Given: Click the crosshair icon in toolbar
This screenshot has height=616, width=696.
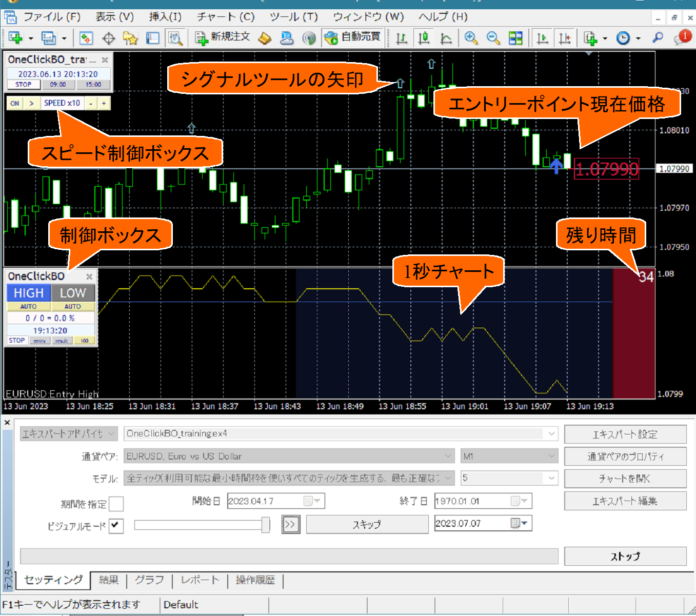Looking at the screenshot, I should [x=108, y=38].
